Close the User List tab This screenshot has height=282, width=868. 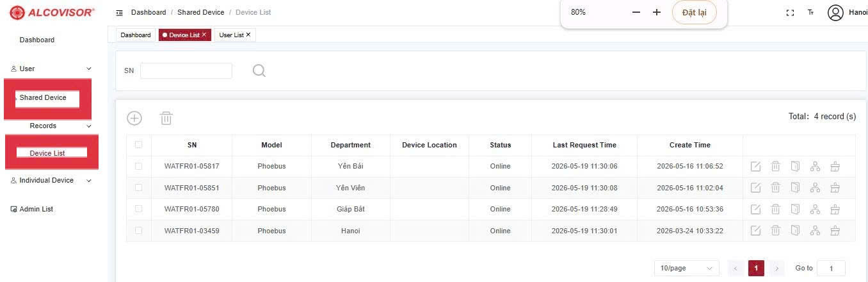248,35
